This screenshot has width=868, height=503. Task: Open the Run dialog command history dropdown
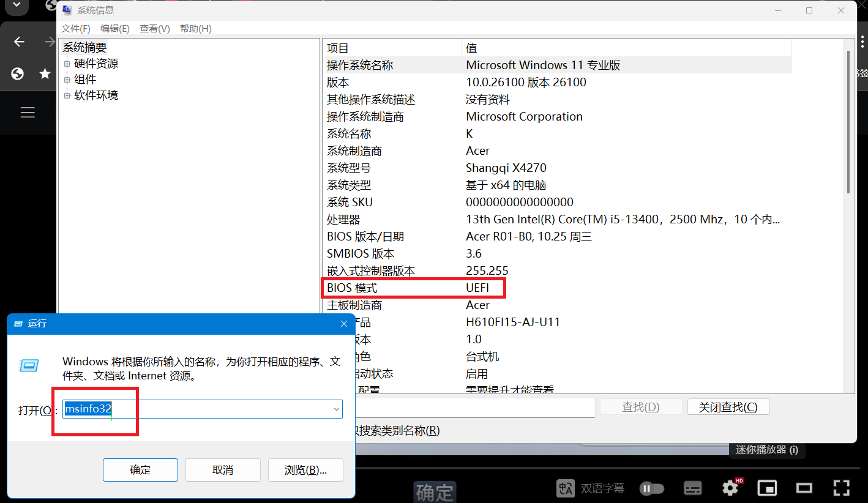point(336,409)
